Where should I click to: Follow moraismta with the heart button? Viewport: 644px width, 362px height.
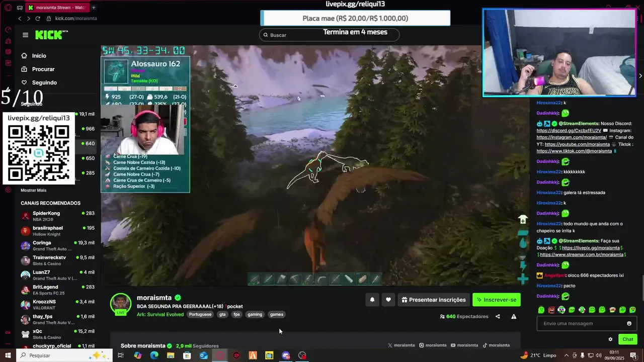click(x=388, y=300)
